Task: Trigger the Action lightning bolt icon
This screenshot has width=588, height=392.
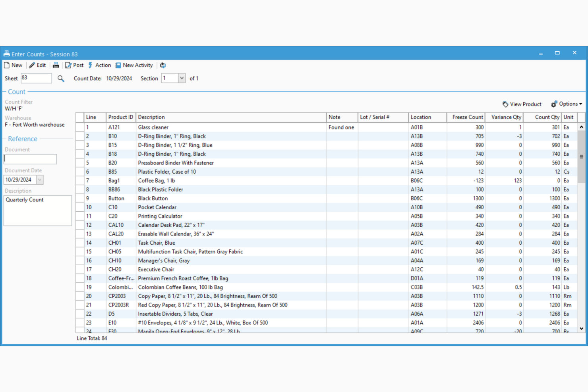Action: coord(91,65)
